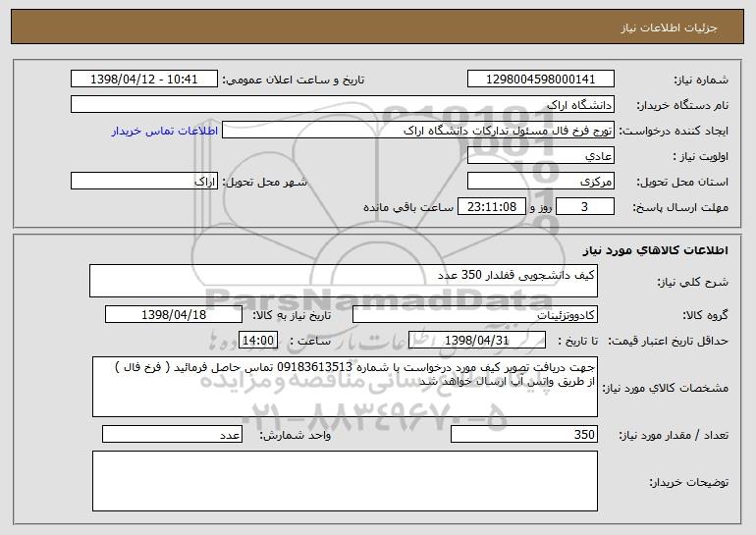Viewport: 756px width, 535px height.
Task: Click the priority field showing عادي
Action: pyautogui.click(x=540, y=156)
